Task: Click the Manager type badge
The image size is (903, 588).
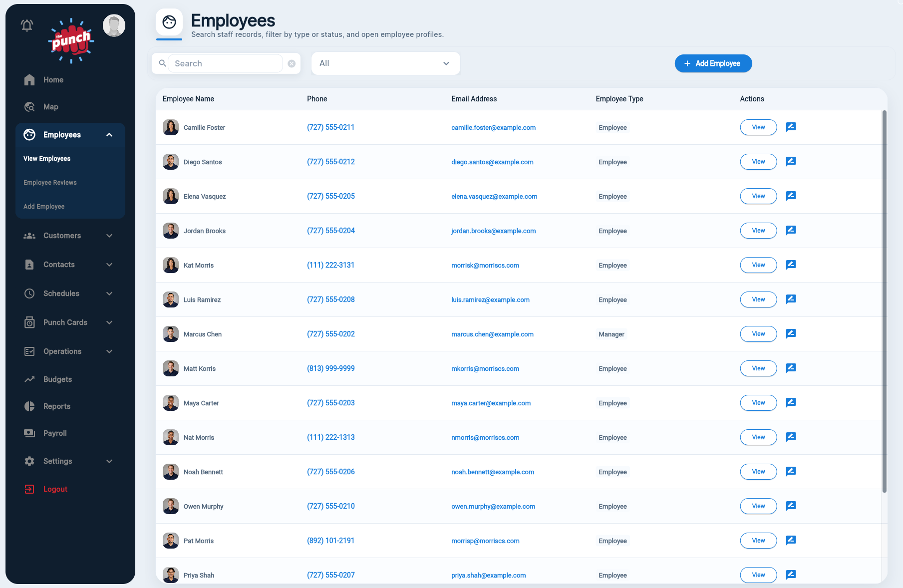Action: click(611, 334)
